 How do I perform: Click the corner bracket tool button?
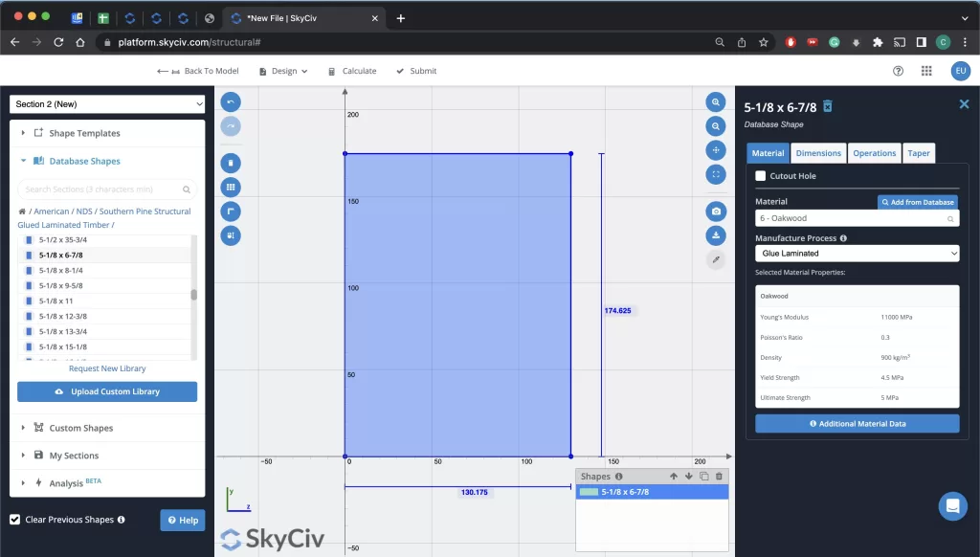[231, 212]
